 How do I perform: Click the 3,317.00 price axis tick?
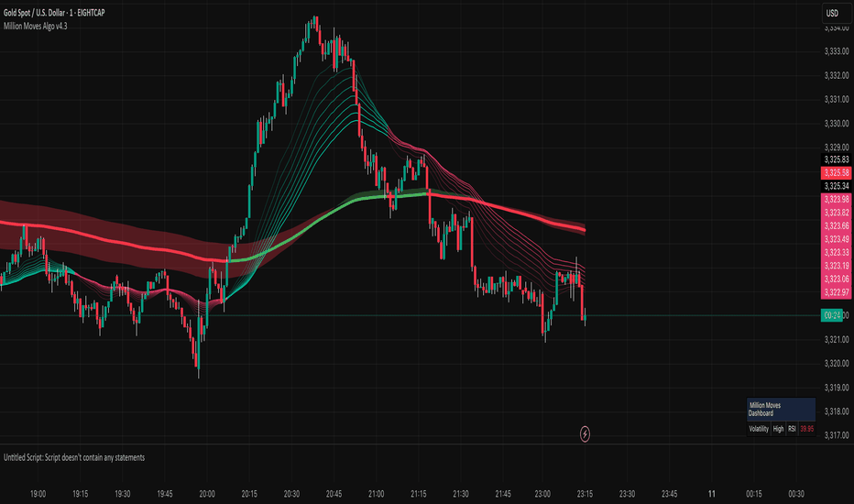(x=837, y=434)
